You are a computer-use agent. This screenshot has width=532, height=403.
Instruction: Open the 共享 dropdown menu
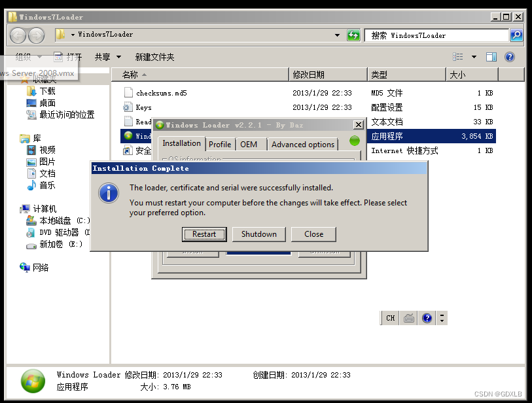point(108,57)
